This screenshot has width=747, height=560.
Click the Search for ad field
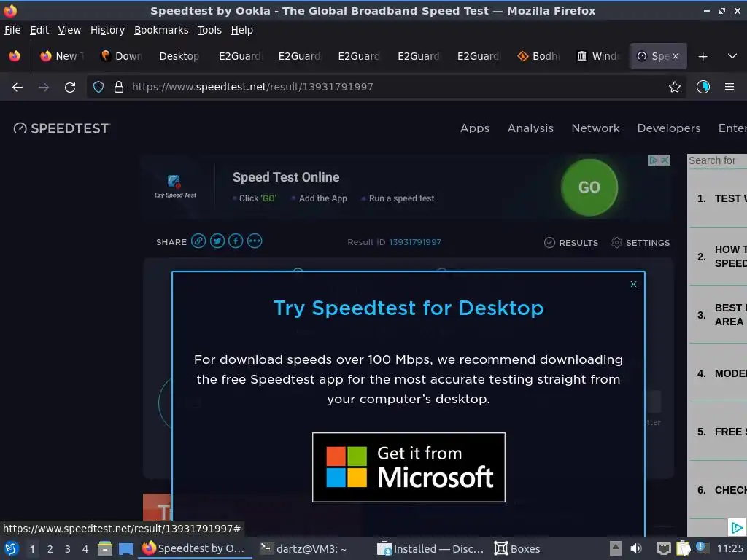[x=717, y=160]
